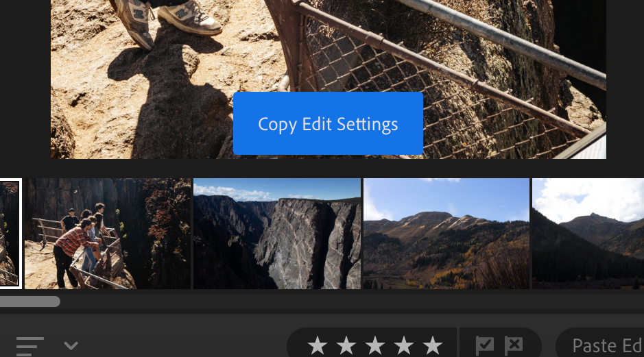
Task: Select thumbnail of dark canyon cliff face
Action: [277, 234]
